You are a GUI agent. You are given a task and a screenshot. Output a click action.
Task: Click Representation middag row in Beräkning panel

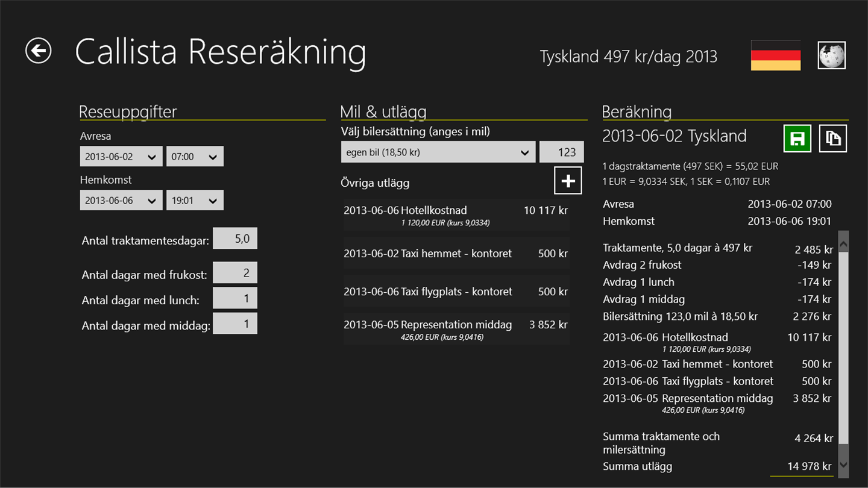pos(717,402)
